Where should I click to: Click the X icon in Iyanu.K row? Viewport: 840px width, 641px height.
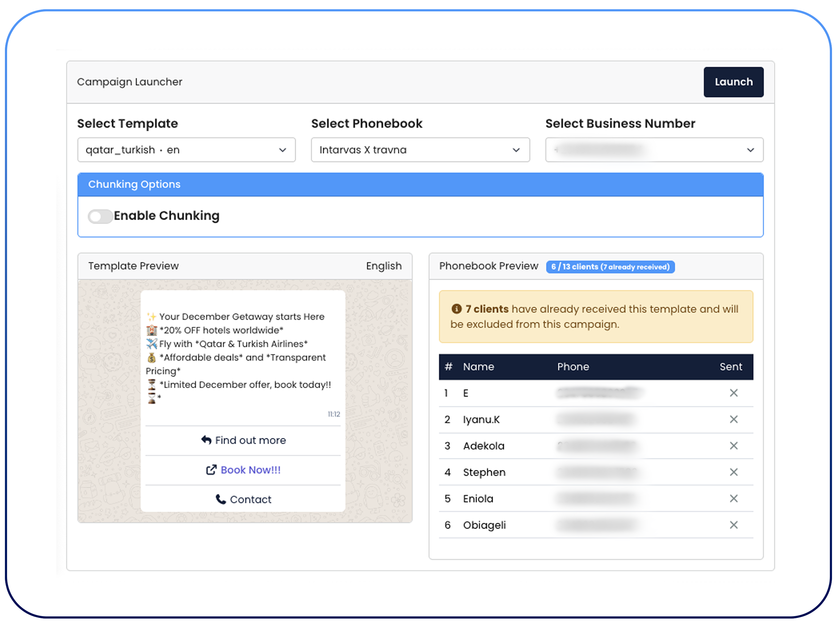tap(733, 419)
